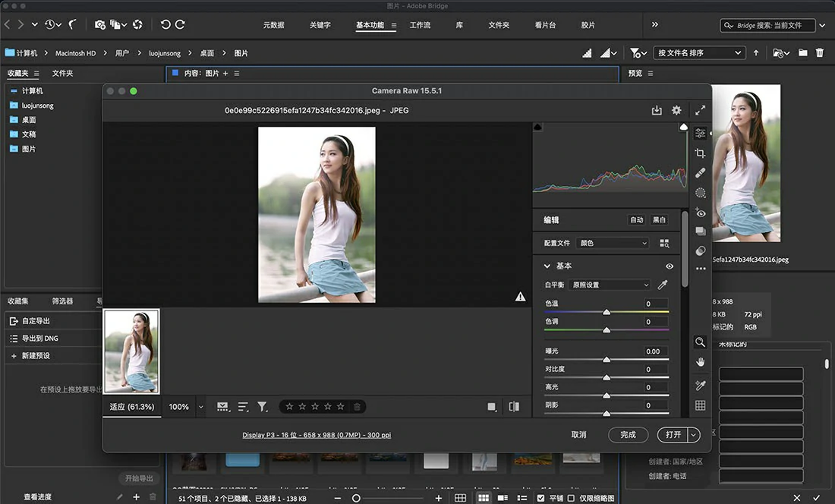
Task: Select the Crop tool in Camera Raw
Action: [701, 153]
